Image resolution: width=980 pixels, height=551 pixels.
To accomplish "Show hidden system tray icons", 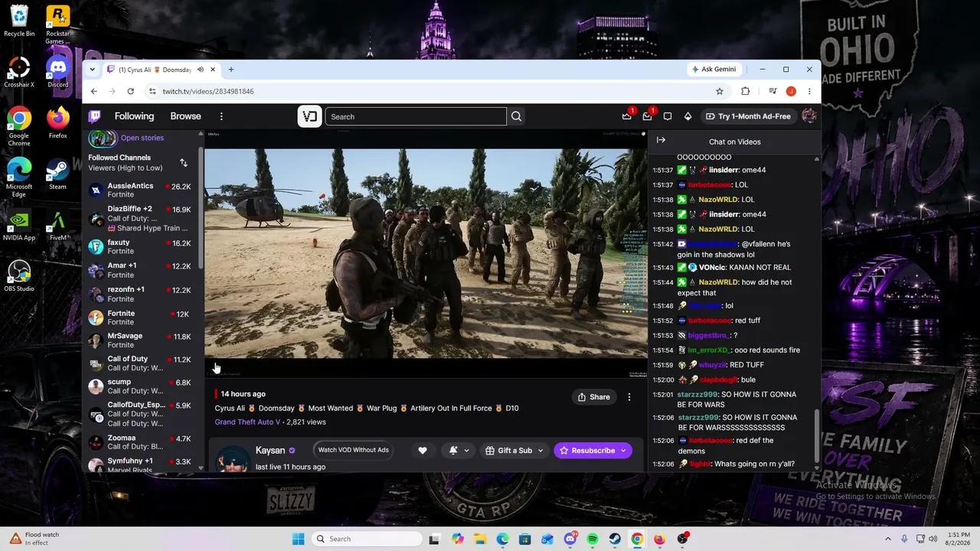I will (889, 539).
